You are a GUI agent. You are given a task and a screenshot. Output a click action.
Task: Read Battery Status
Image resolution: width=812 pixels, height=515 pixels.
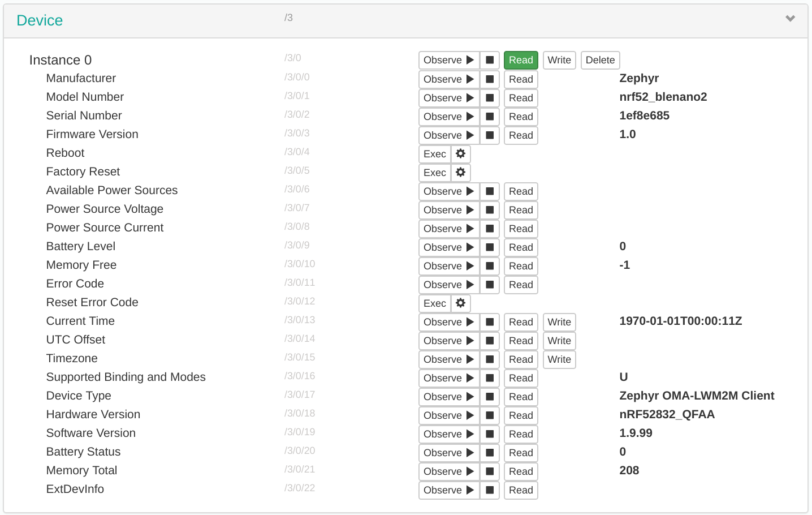click(x=521, y=453)
